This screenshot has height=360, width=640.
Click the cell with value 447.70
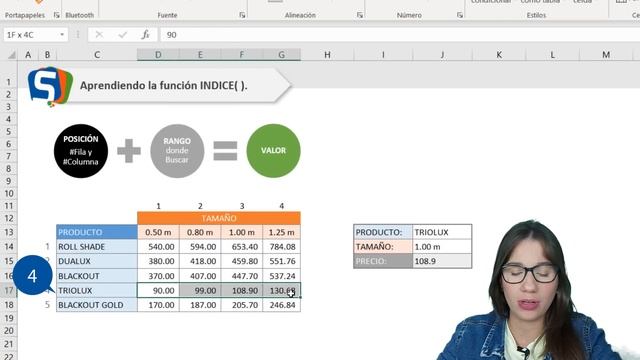(242, 276)
